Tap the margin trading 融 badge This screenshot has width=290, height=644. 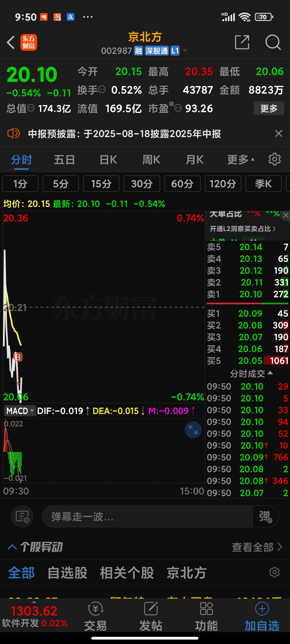(x=139, y=50)
